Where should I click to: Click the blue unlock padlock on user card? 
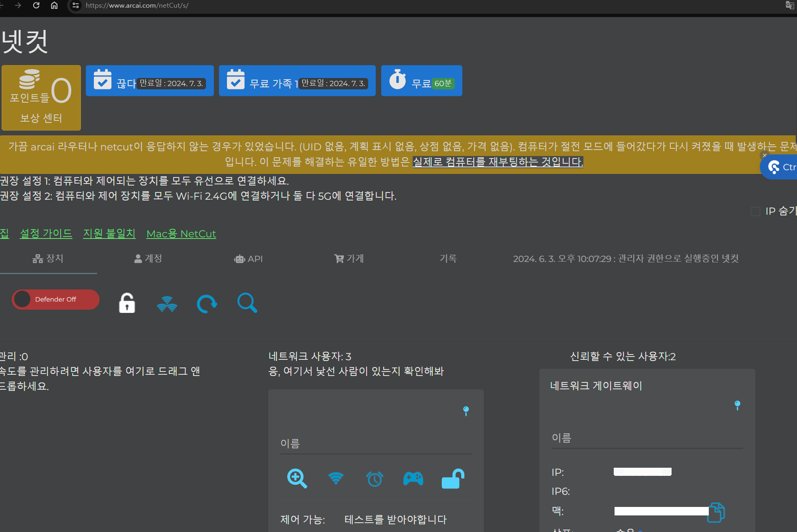pos(453,479)
